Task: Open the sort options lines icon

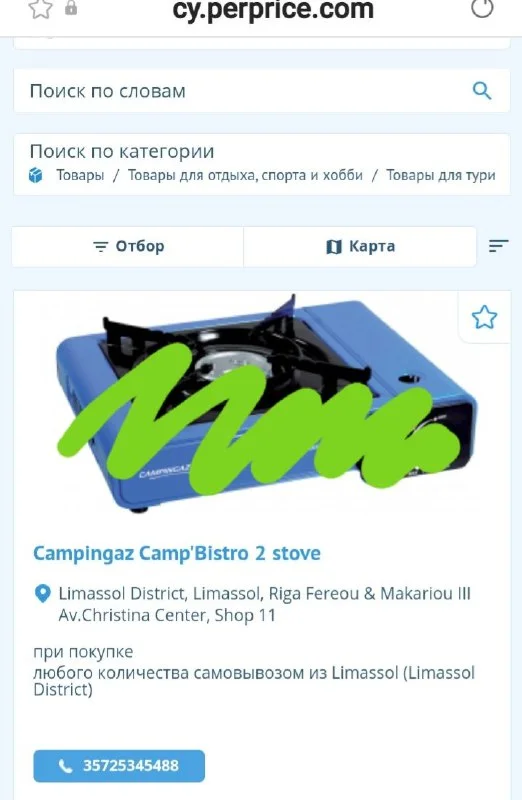Action: coord(499,246)
